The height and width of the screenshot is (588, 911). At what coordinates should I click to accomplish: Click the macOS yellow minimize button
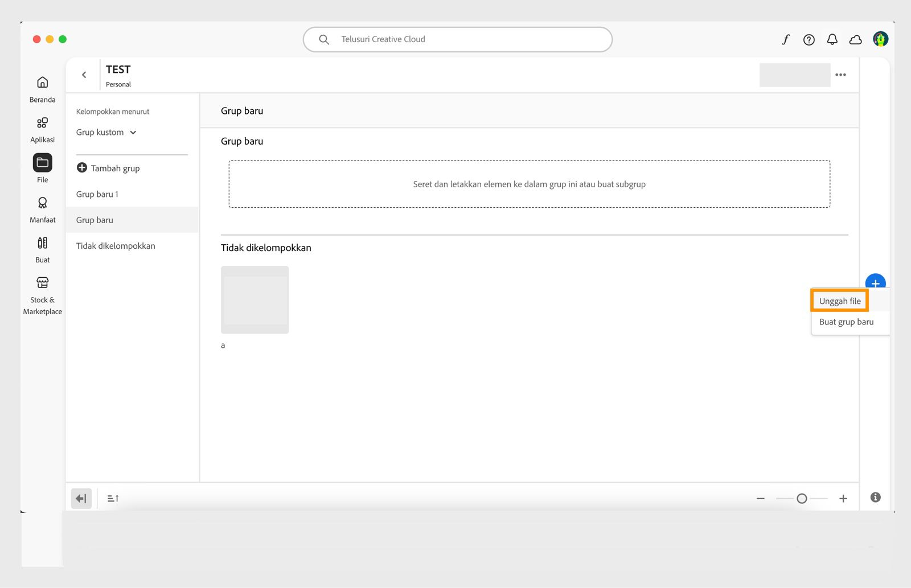50,39
